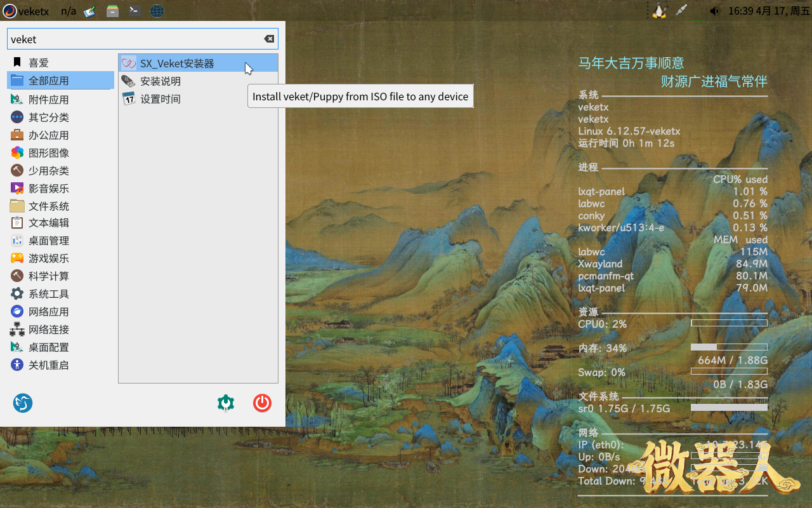Viewport: 812px width, 508px height.
Task: Open 设置时间 application
Action: [x=160, y=99]
